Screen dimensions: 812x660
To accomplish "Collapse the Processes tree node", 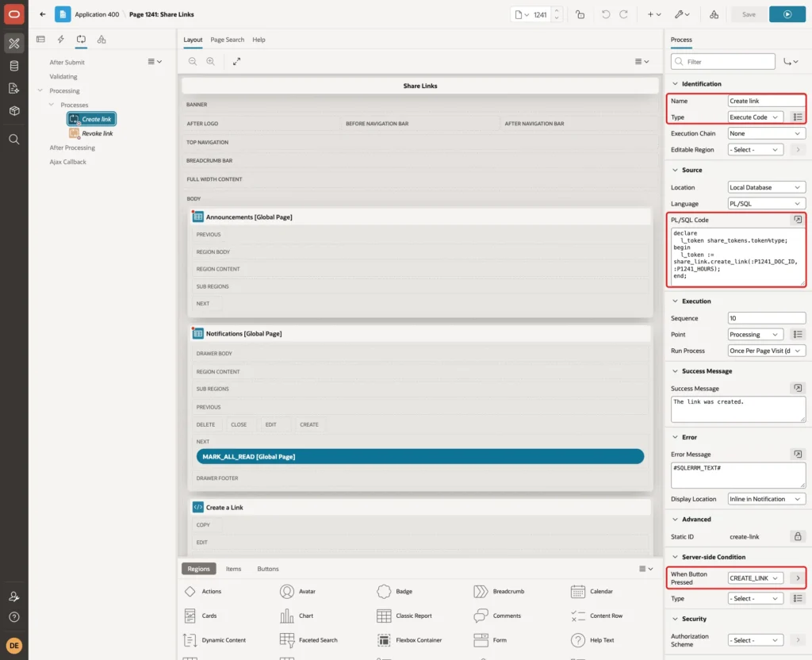I will pyautogui.click(x=52, y=105).
